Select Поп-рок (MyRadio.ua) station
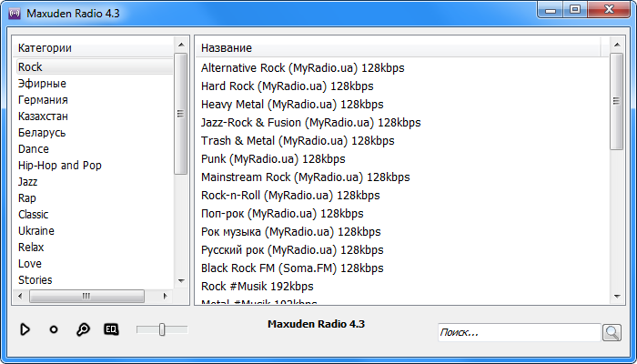 pyautogui.click(x=282, y=213)
